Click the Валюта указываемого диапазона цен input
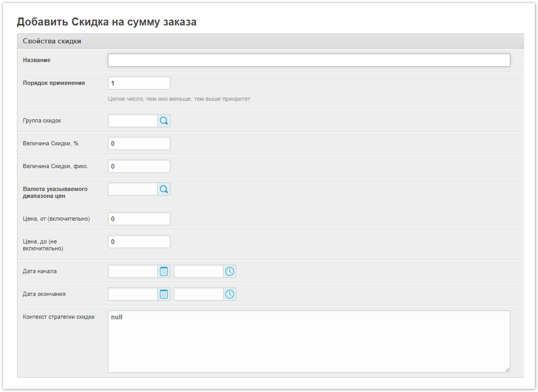This screenshot has height=392, width=538. coord(133,189)
